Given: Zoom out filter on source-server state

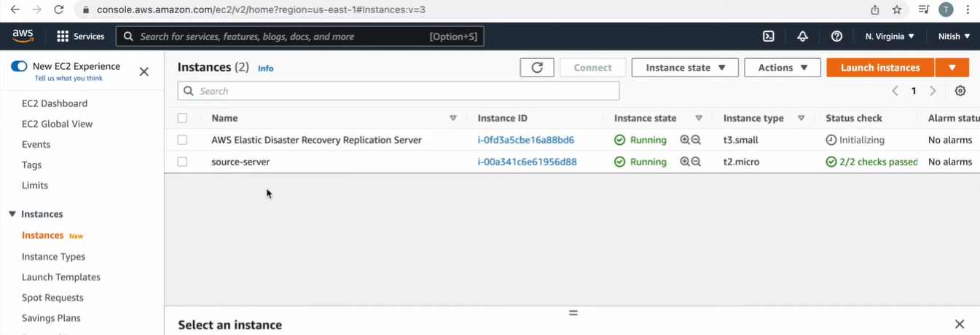Looking at the screenshot, I should tap(696, 162).
